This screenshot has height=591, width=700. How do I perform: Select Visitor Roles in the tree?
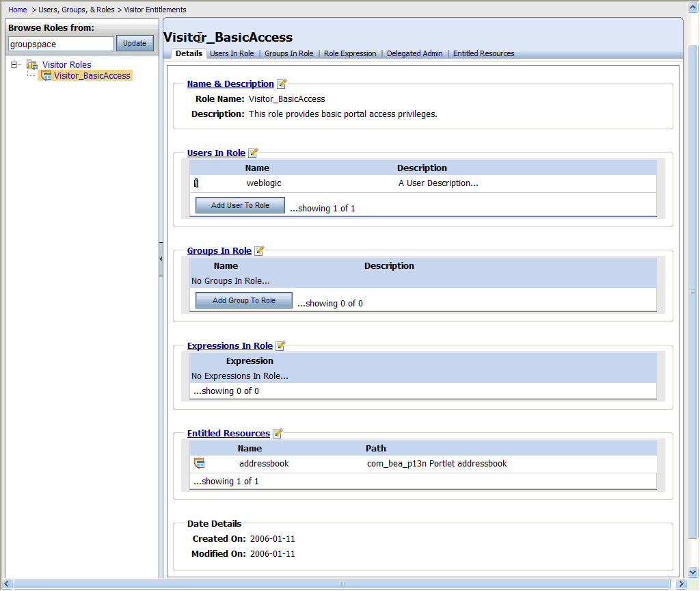coord(66,65)
